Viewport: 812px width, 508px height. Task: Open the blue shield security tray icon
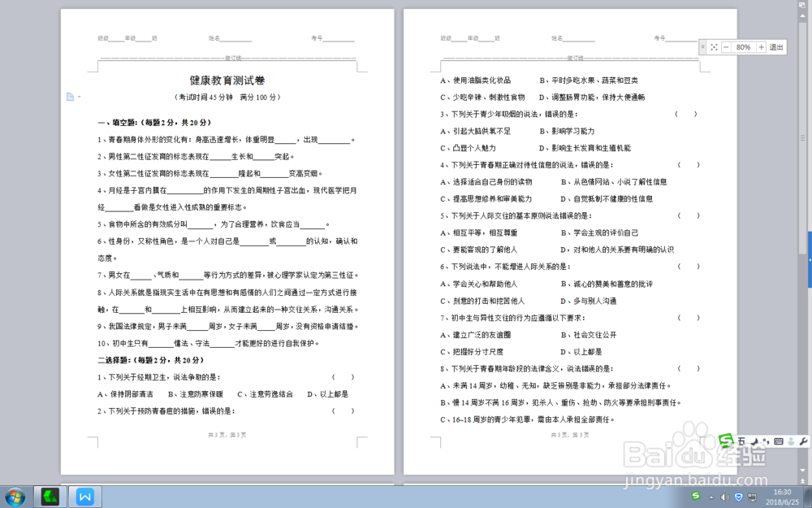739,497
